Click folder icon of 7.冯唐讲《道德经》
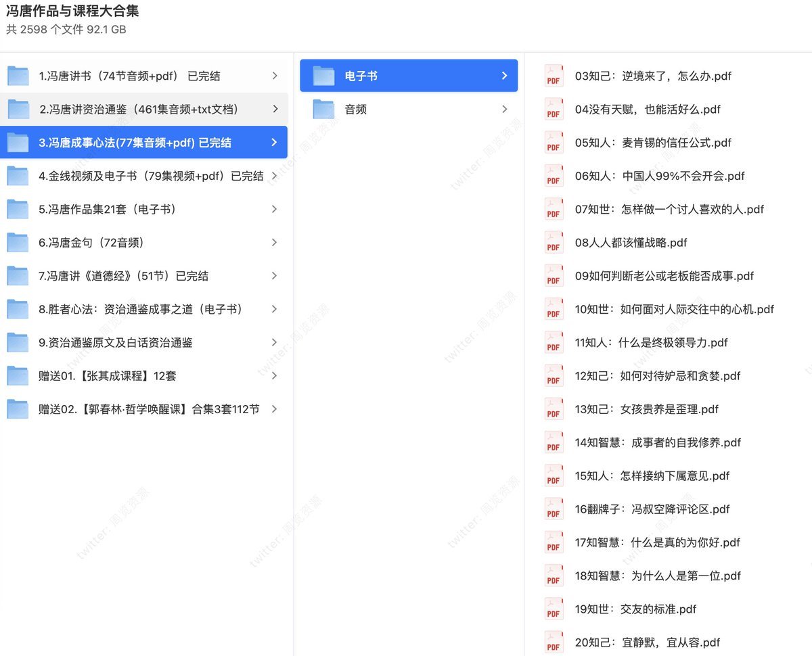 coord(18,275)
